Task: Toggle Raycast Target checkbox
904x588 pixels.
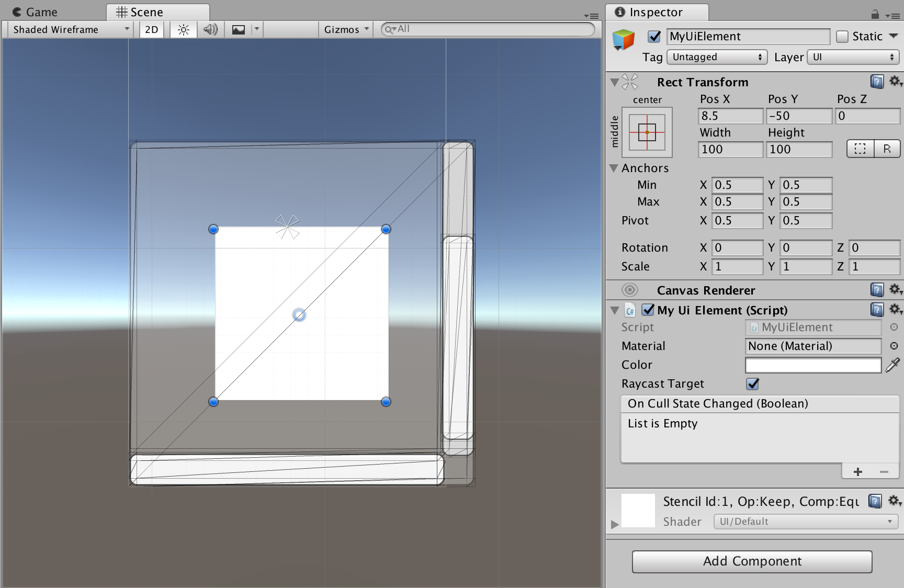Action: [x=752, y=383]
